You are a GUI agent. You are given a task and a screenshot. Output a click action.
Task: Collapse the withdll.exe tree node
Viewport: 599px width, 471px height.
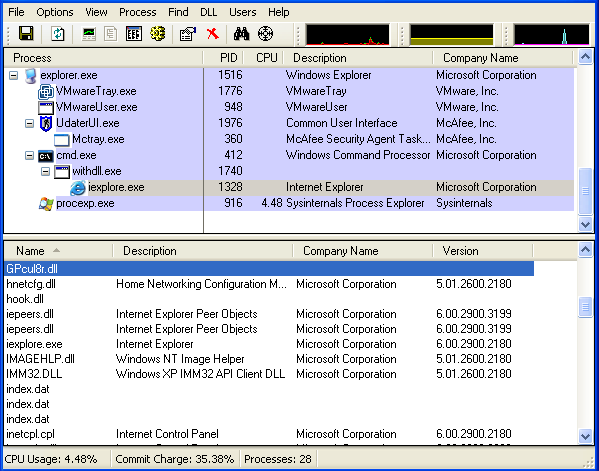coord(45,172)
